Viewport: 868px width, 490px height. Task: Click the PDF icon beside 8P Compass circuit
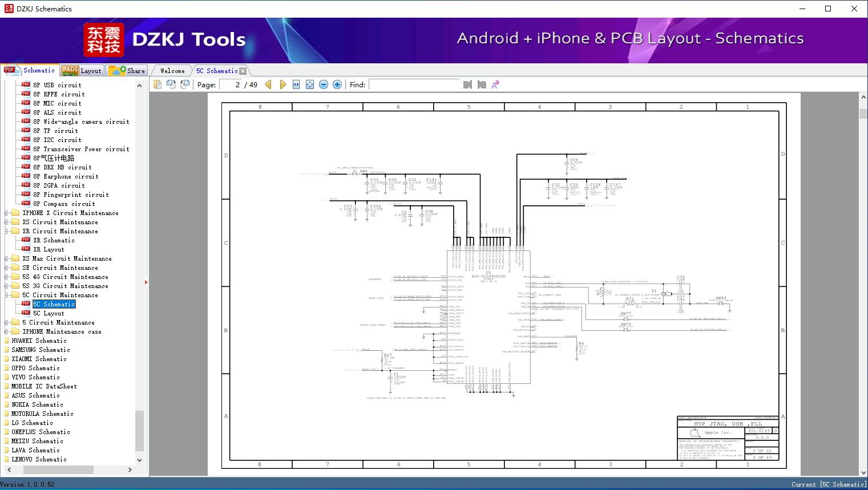26,204
